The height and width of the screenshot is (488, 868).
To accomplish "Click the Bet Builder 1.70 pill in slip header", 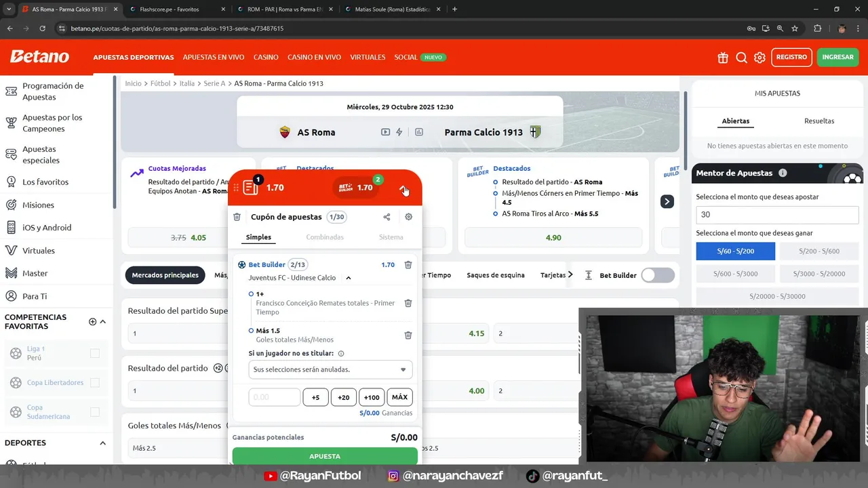I will pyautogui.click(x=357, y=187).
